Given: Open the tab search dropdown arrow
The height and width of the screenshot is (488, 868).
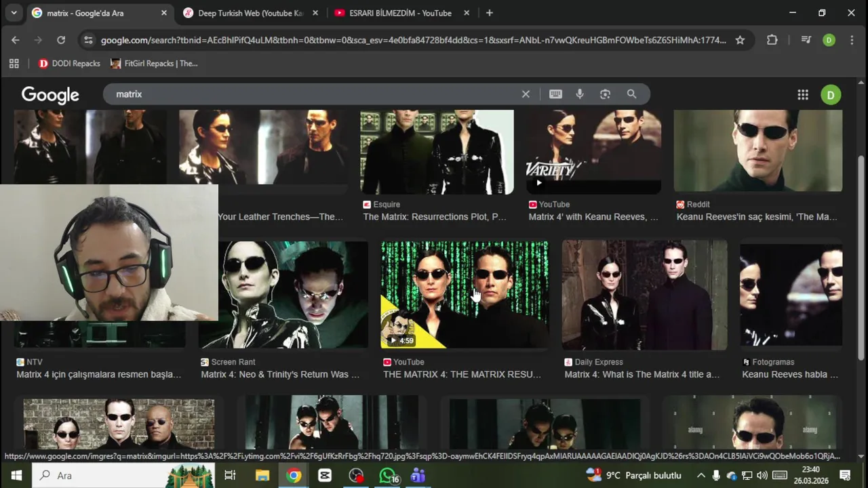Looking at the screenshot, I should (14, 13).
